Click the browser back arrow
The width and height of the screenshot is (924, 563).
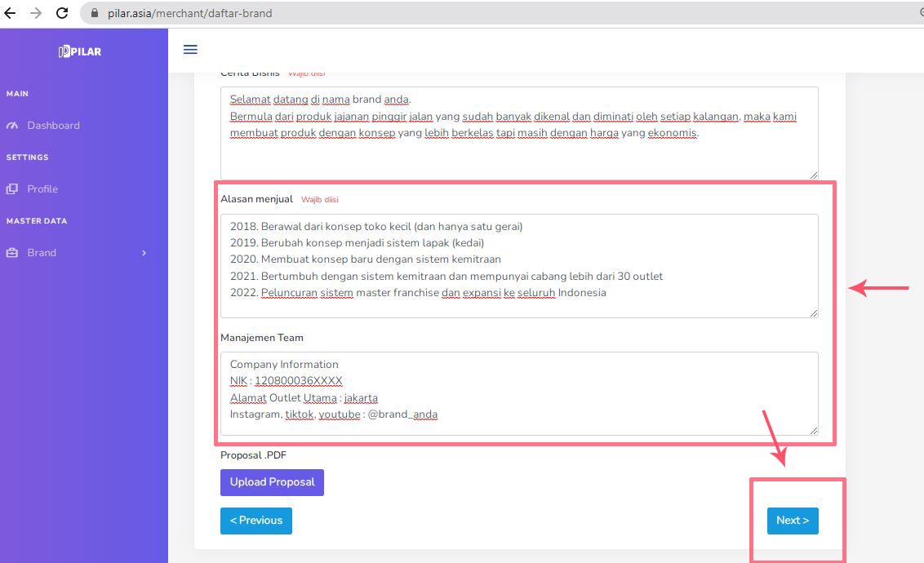click(x=10, y=13)
